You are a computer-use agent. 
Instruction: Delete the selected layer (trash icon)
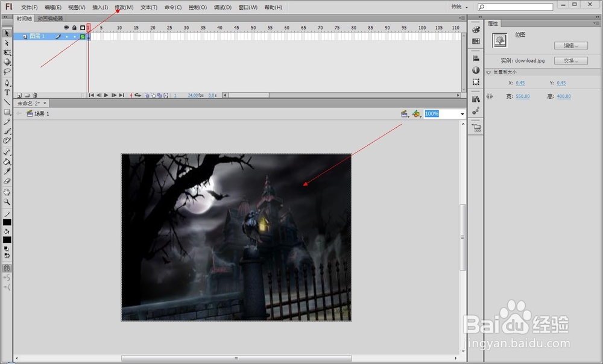tap(34, 95)
